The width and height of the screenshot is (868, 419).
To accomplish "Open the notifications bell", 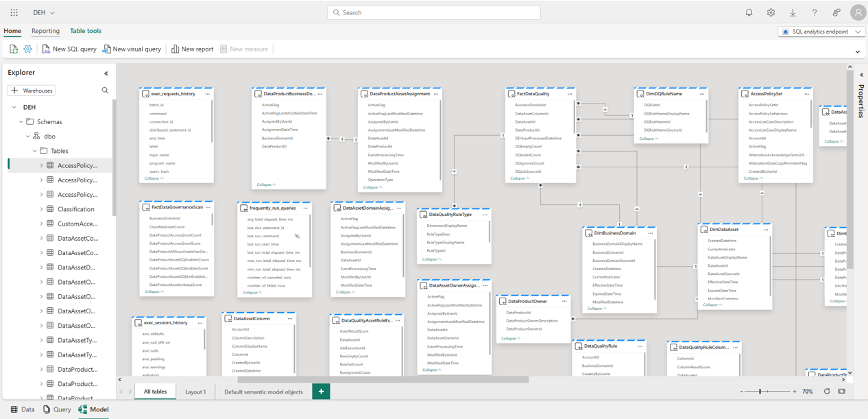I will [x=749, y=12].
